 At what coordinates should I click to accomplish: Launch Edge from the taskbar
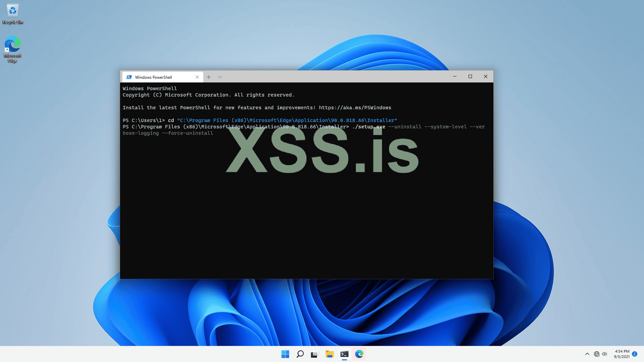click(x=359, y=354)
